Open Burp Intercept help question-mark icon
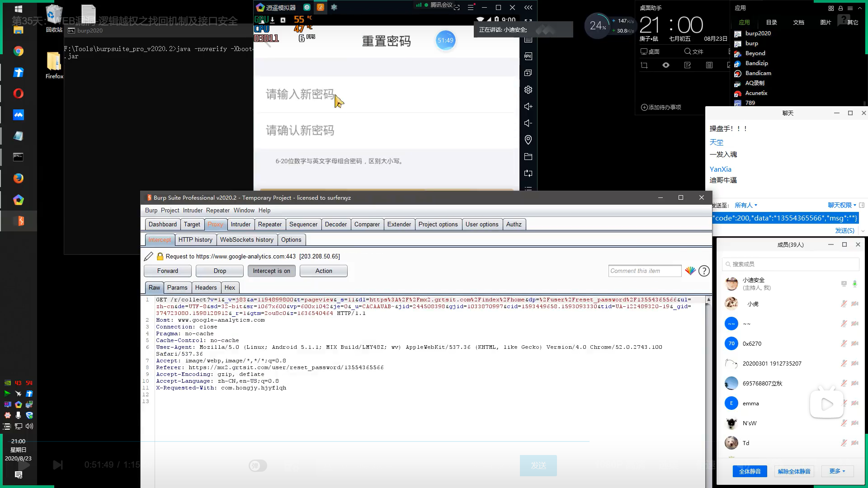 (704, 271)
